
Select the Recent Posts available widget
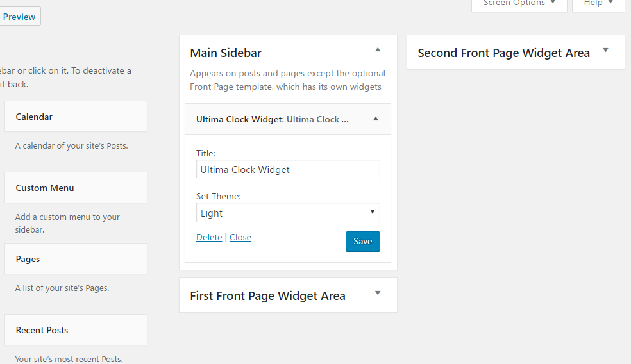click(76, 330)
